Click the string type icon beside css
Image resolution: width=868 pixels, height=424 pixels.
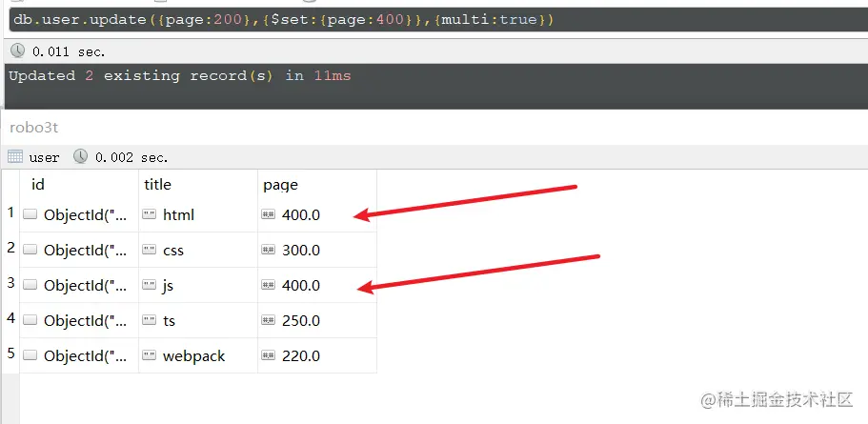pyautogui.click(x=149, y=251)
